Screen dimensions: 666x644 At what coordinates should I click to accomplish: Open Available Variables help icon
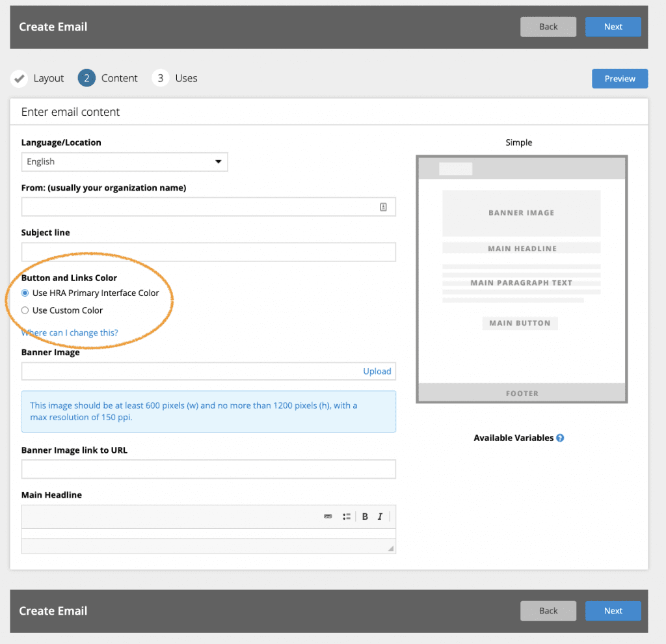coord(560,438)
